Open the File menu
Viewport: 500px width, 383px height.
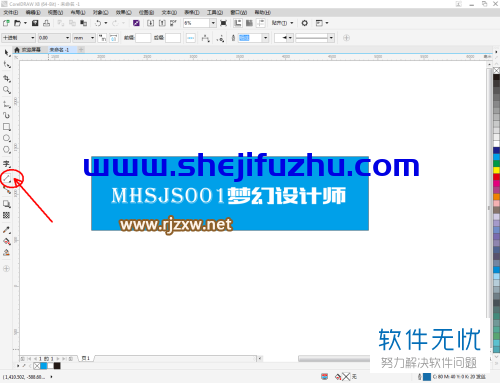11,12
